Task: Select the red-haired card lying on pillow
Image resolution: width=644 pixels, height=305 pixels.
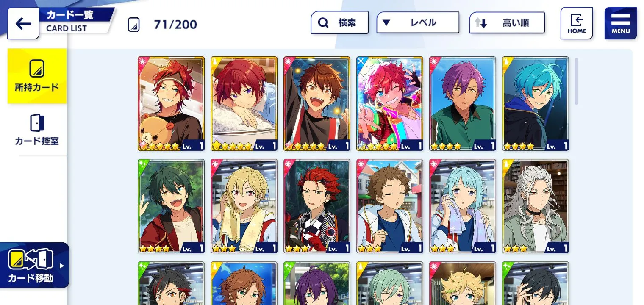Action: pyautogui.click(x=244, y=104)
